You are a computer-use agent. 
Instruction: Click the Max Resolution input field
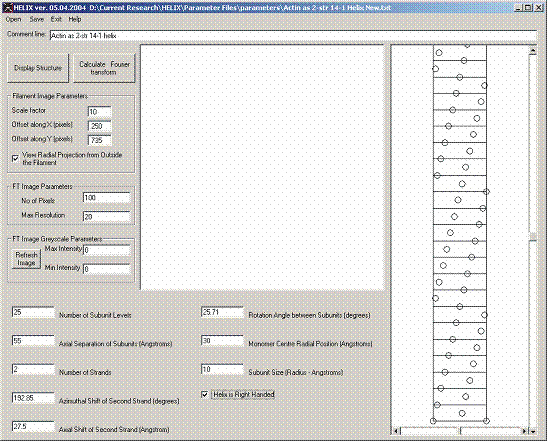click(107, 217)
